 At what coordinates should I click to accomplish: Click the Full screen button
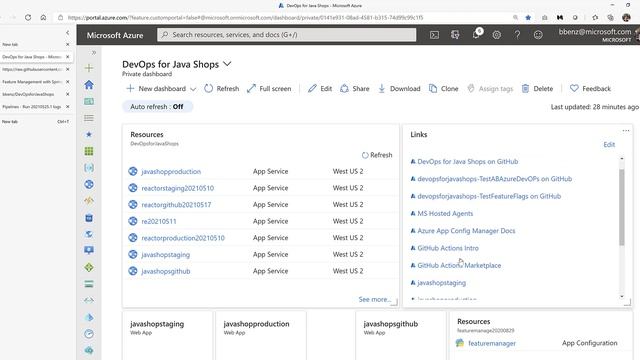269,89
